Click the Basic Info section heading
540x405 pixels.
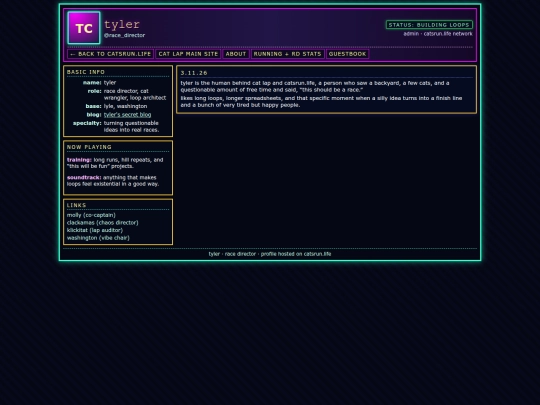pos(86,72)
